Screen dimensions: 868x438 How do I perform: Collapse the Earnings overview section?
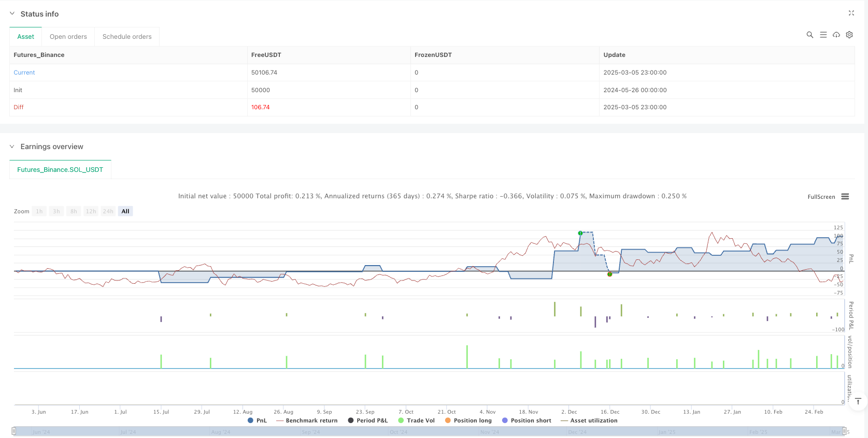coord(12,147)
